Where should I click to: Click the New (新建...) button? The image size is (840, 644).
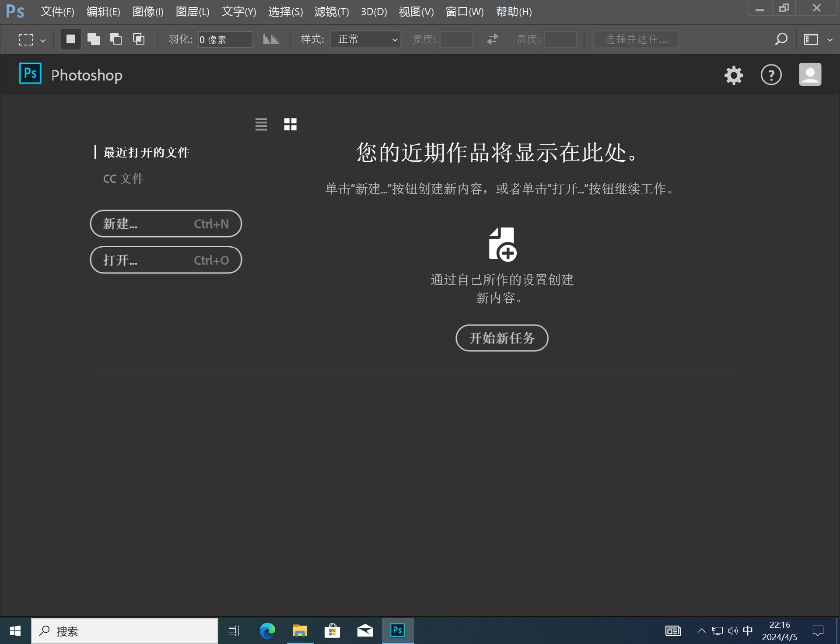click(166, 224)
